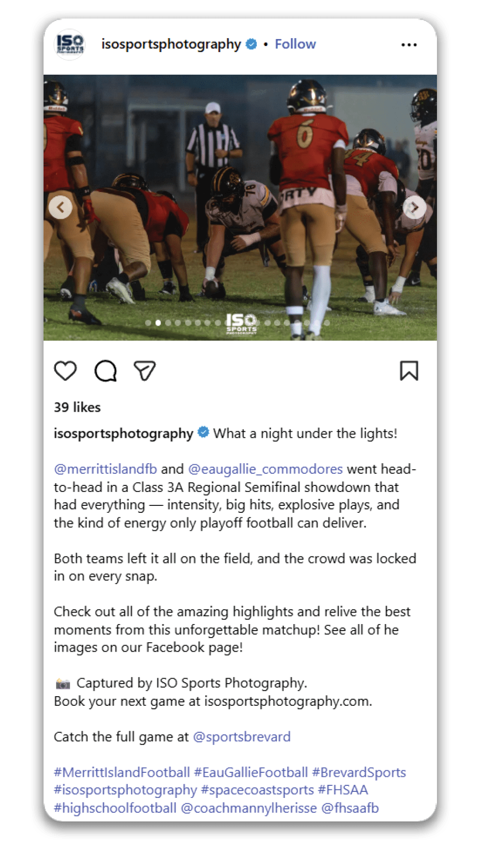Open the #FHSAA hashtag
Screen dimensions: 480x868
point(343,790)
